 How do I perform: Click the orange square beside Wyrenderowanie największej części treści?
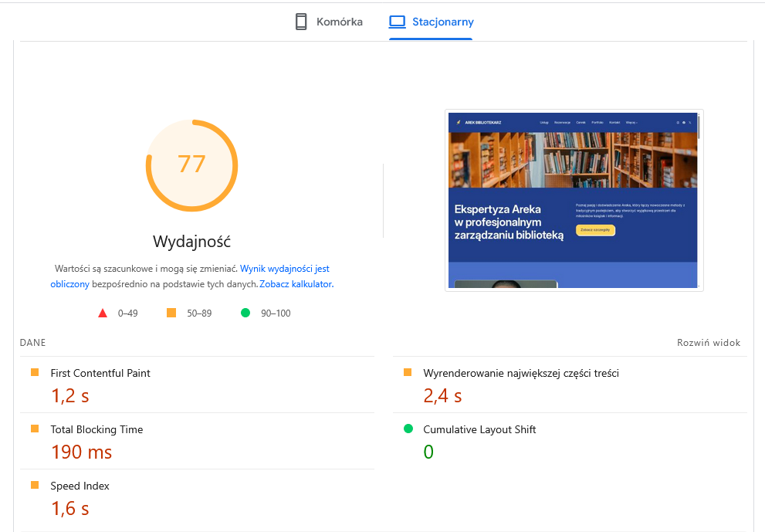[408, 371]
